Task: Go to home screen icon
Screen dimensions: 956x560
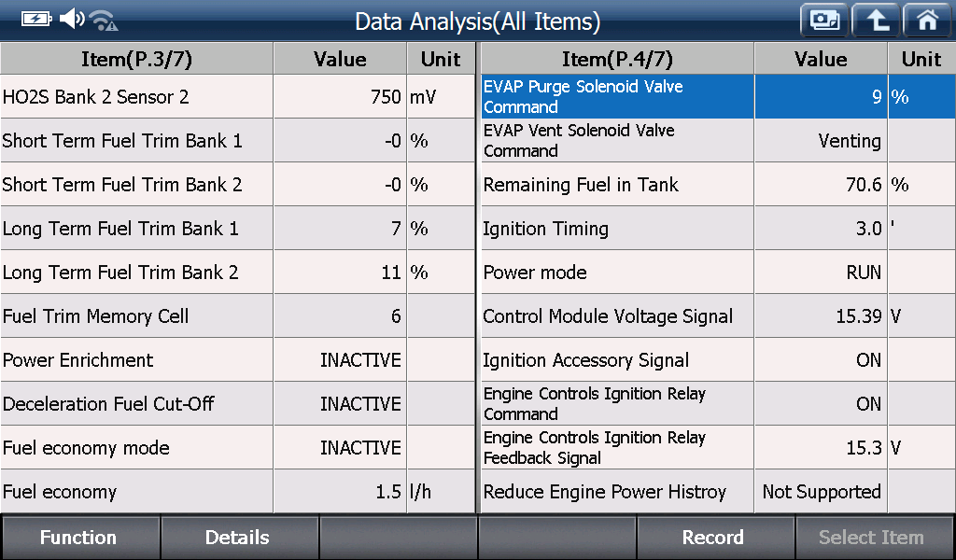Action: (x=928, y=21)
